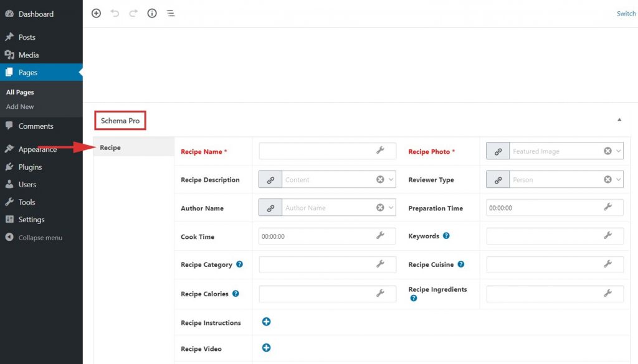This screenshot has width=638, height=364.
Task: Expand Reviewer Type Person dropdown
Action: pos(618,180)
